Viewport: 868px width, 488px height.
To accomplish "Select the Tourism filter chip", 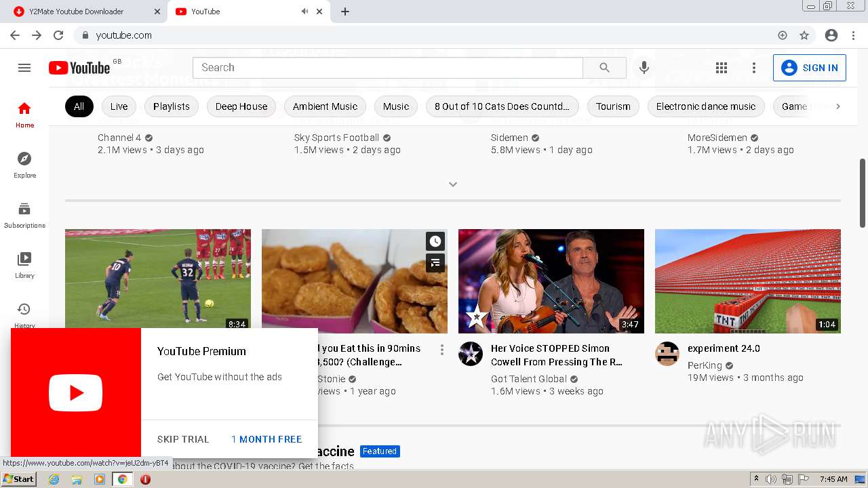I will [x=614, y=106].
